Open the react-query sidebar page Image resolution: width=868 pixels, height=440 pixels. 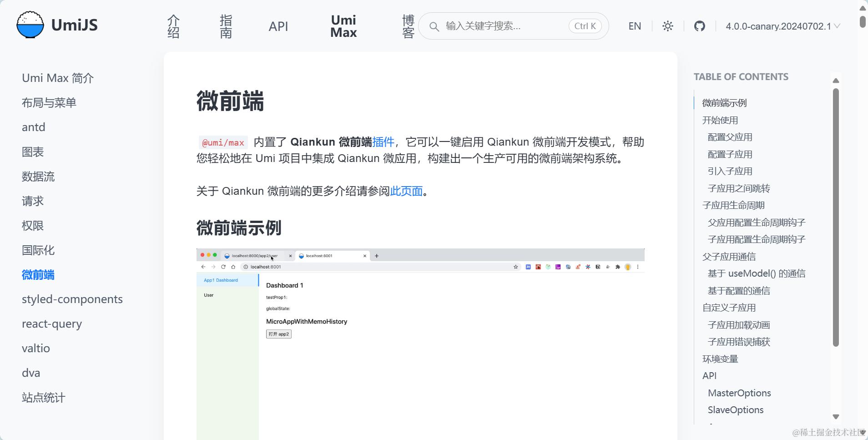pos(52,324)
